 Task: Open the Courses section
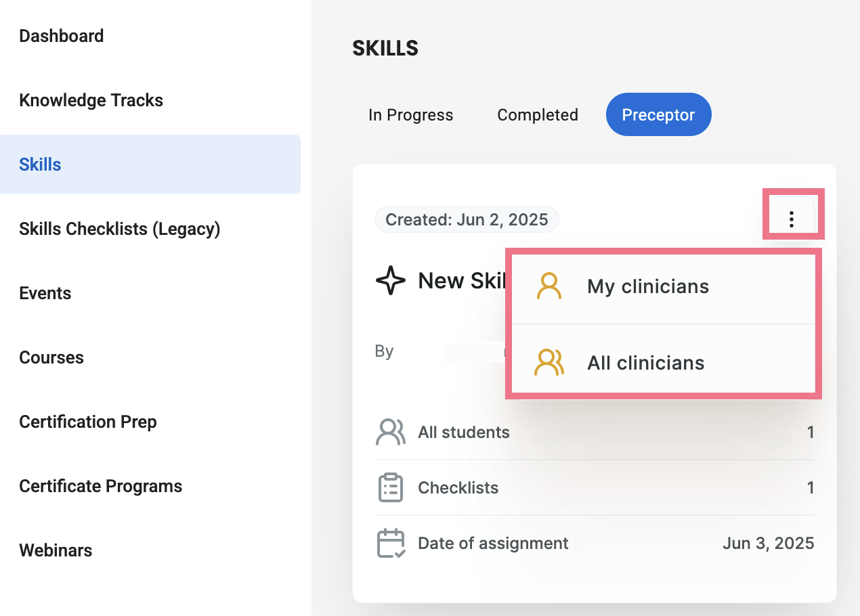point(51,357)
